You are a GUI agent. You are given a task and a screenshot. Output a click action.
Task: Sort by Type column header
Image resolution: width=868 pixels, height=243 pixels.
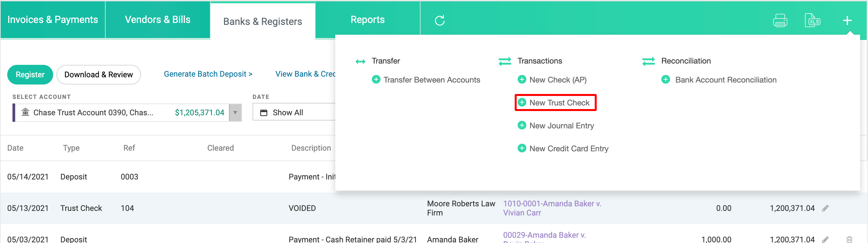pyautogui.click(x=71, y=148)
